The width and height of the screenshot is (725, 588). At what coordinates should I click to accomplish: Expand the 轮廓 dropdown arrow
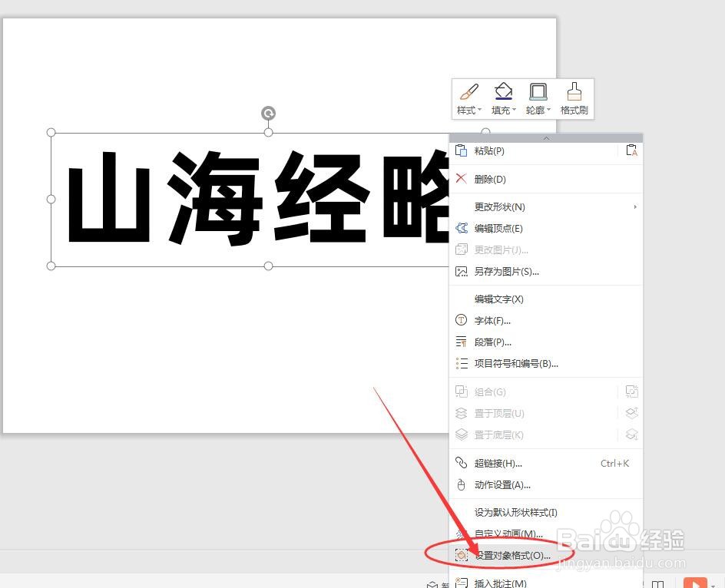[x=548, y=110]
